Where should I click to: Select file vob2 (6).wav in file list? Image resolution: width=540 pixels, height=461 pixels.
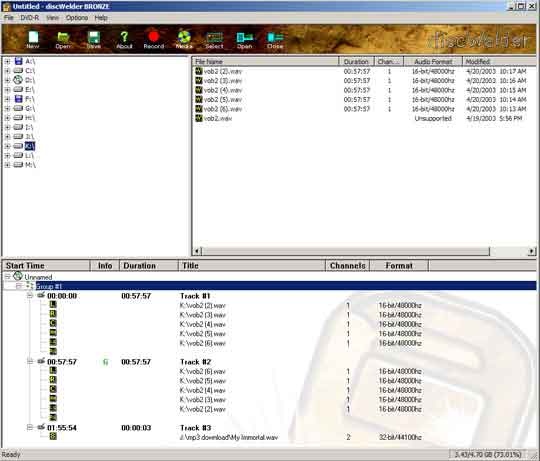click(x=223, y=109)
